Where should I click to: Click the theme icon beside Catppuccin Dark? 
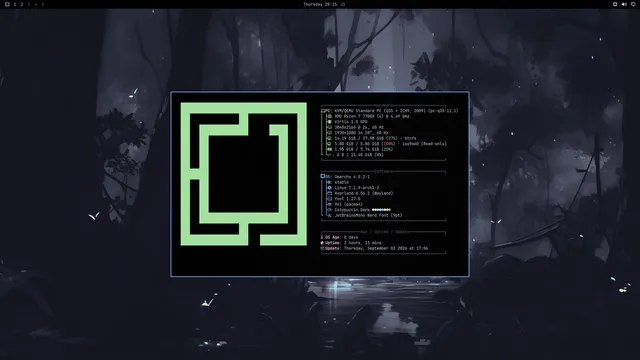point(329,210)
